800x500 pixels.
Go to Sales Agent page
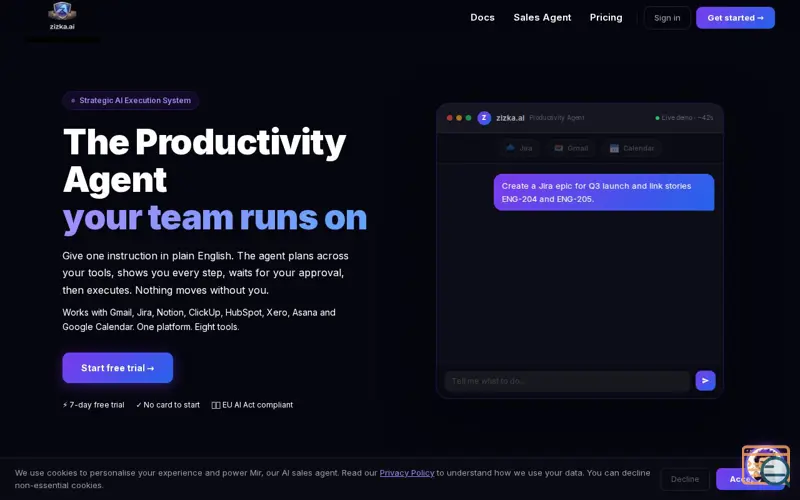click(x=542, y=17)
